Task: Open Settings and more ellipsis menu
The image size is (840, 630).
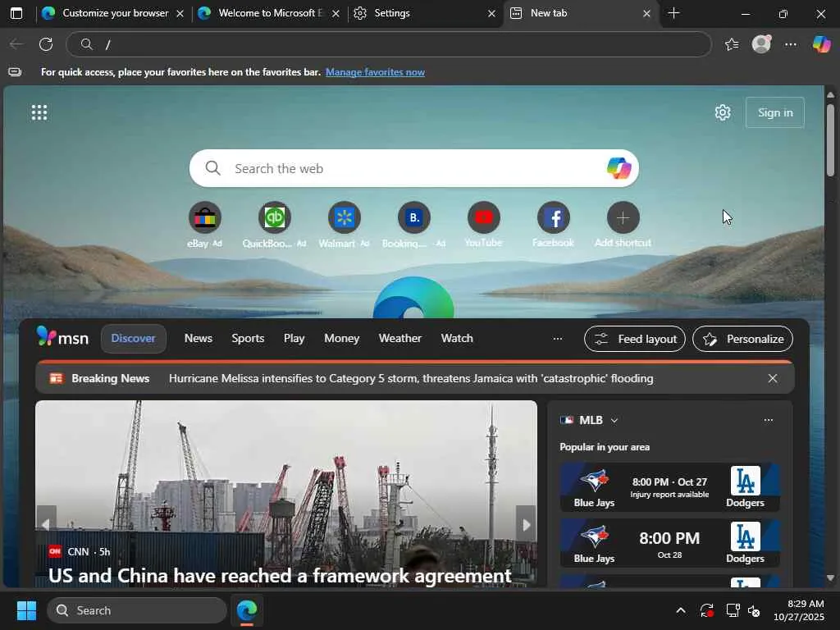Action: pos(791,44)
